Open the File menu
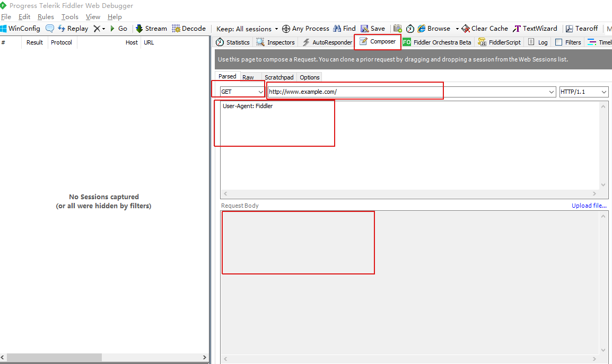The width and height of the screenshot is (612, 364). coord(6,17)
